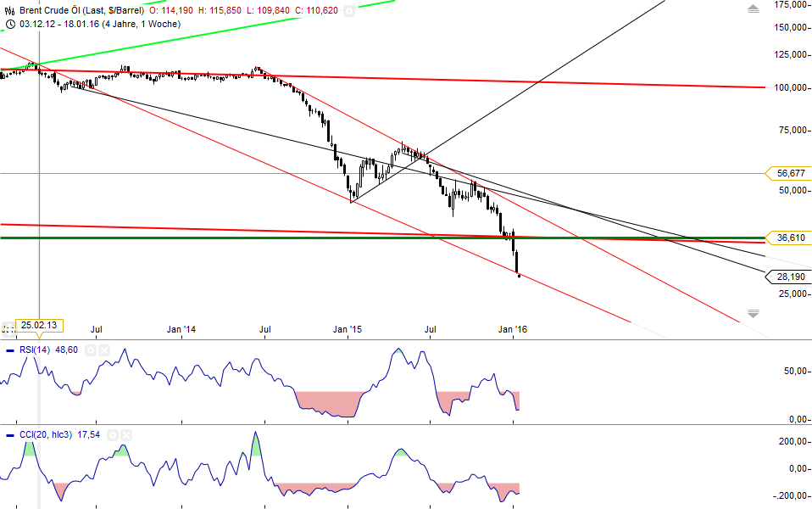
Task: Click the instrument symbol icon beside Brent Crude Öl
Action: 9,11
